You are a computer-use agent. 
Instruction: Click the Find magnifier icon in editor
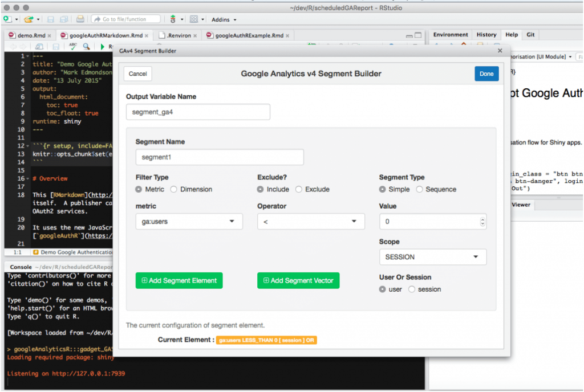[x=87, y=46]
